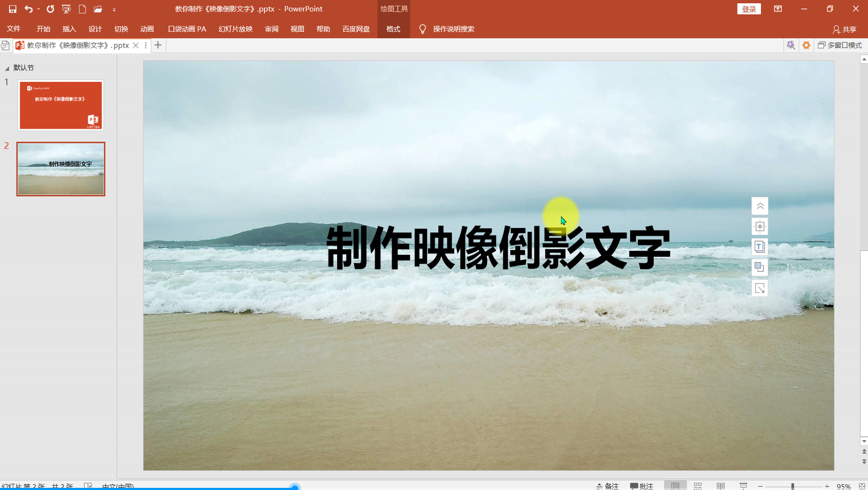Open the undo history dropdown arrow
Screen dimensions: 868x490
[x=39, y=9]
